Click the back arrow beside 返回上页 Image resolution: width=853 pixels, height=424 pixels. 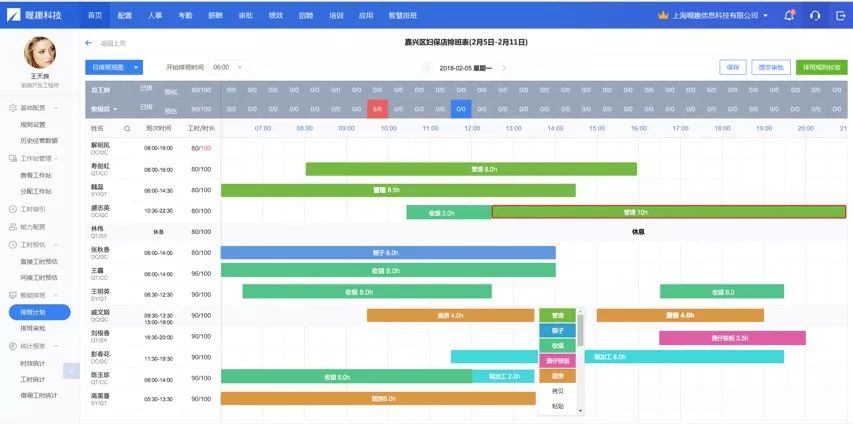point(89,43)
